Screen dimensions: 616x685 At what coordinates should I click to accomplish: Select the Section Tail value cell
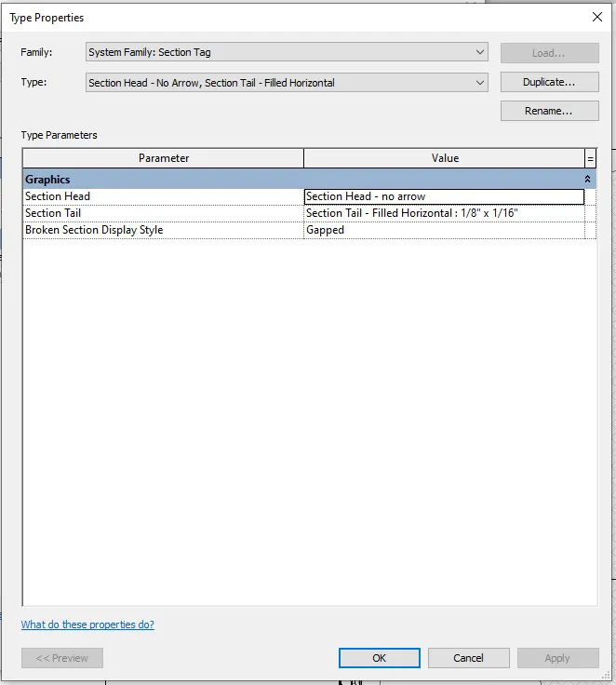coord(444,213)
